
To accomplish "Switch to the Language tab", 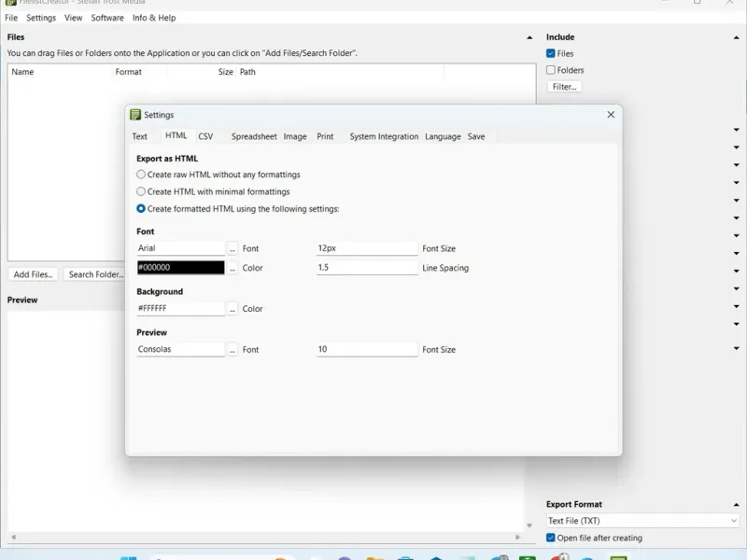I will click(443, 136).
